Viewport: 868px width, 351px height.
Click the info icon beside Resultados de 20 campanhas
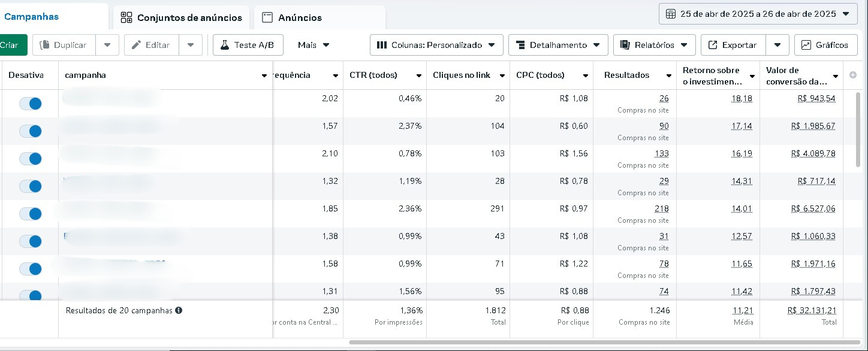[x=179, y=310]
